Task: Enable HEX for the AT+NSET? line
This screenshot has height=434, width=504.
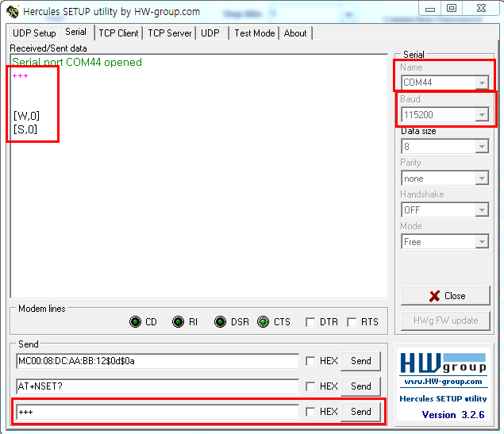Action: click(310, 386)
